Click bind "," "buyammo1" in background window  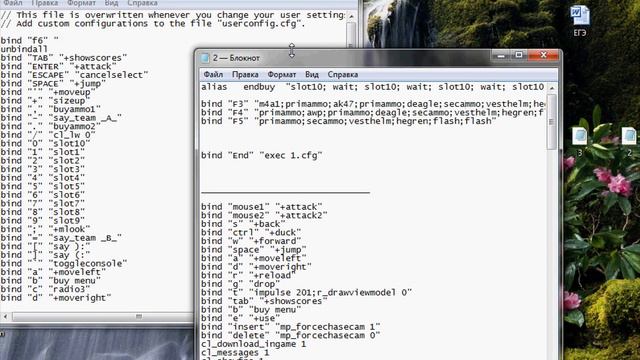click(51, 109)
